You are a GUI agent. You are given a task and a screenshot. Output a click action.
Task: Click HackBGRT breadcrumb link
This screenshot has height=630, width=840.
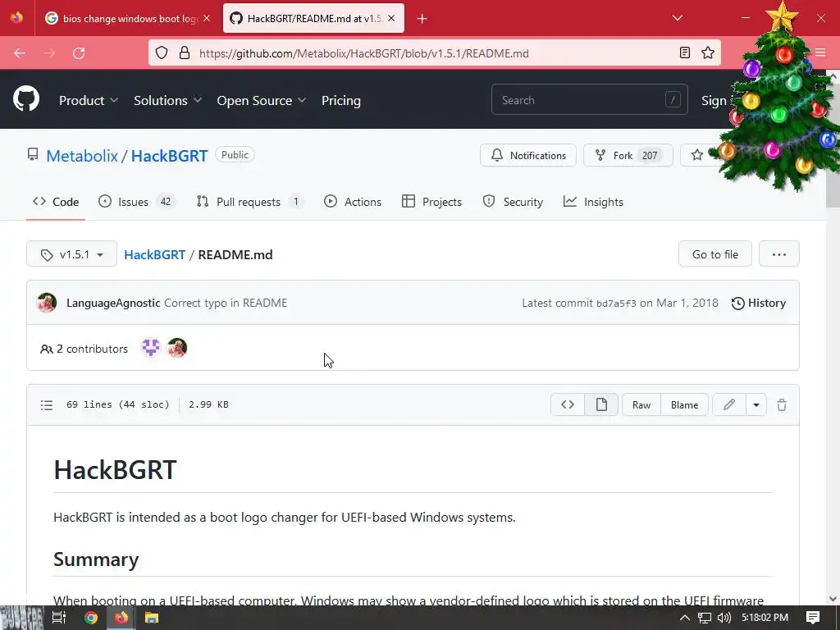[155, 254]
